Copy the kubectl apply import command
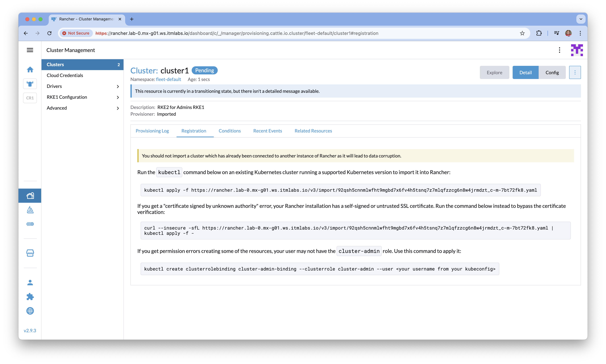 coord(340,190)
